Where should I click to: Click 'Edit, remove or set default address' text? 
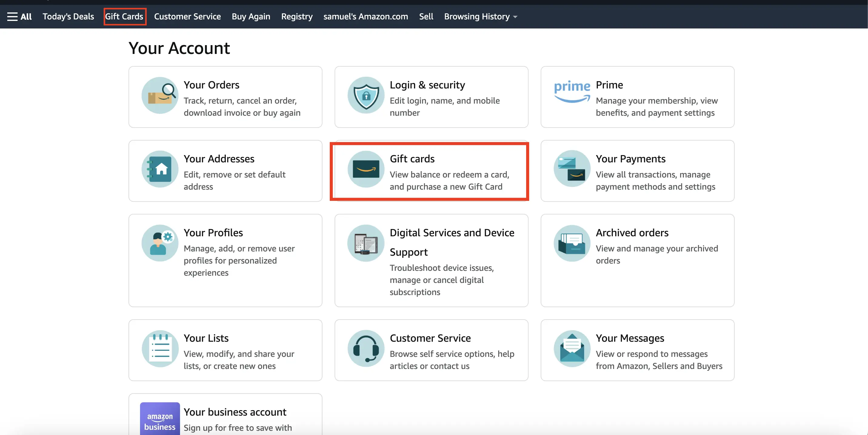[x=235, y=181]
